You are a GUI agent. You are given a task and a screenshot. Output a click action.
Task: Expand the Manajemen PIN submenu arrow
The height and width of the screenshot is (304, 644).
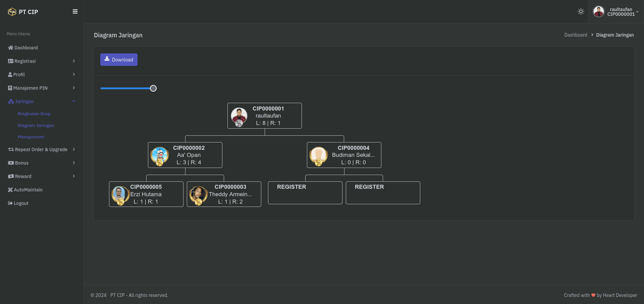pos(74,88)
